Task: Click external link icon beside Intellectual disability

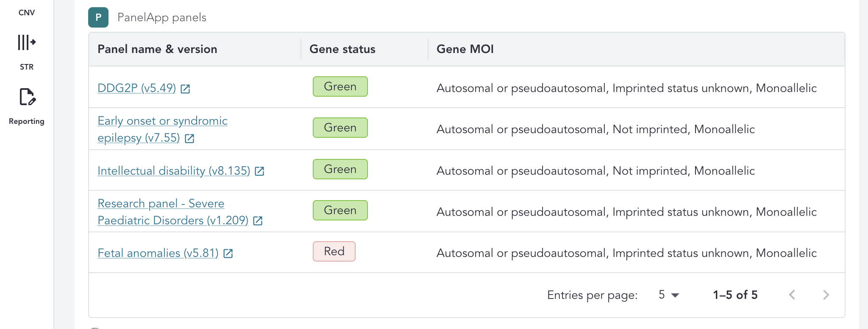Action: (x=259, y=171)
